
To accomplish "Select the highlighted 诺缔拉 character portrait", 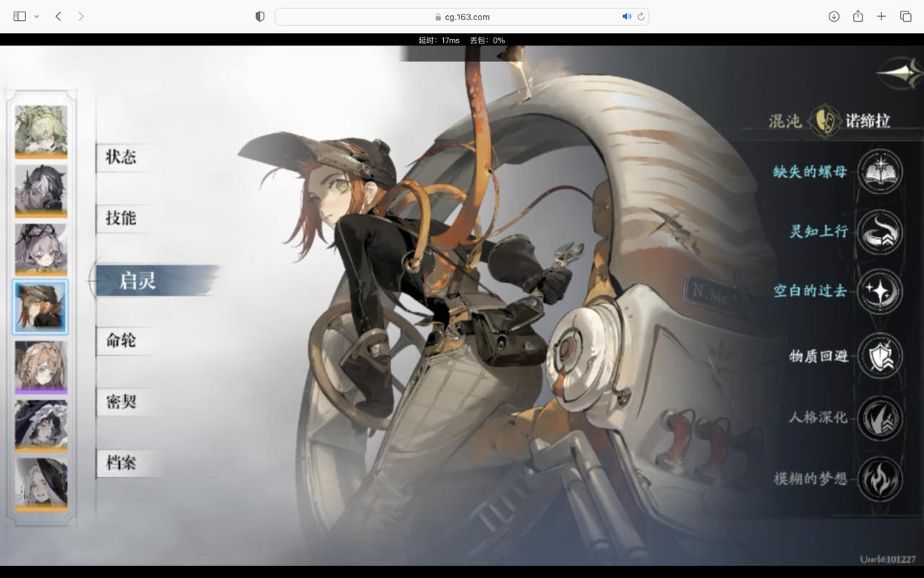I will (x=41, y=307).
